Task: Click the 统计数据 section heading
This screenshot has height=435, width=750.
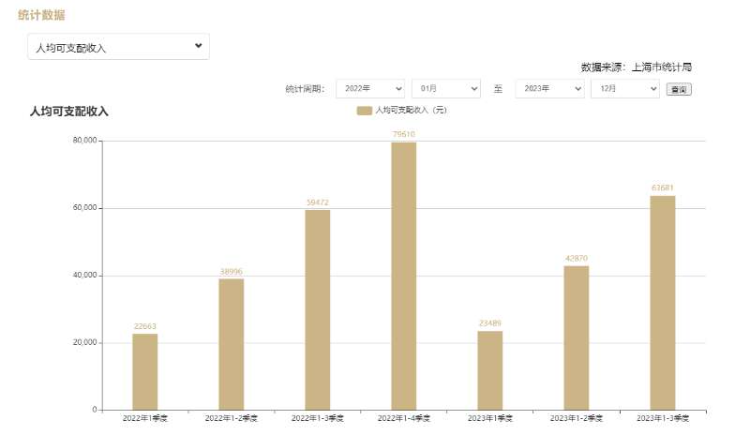Action: click(x=43, y=16)
